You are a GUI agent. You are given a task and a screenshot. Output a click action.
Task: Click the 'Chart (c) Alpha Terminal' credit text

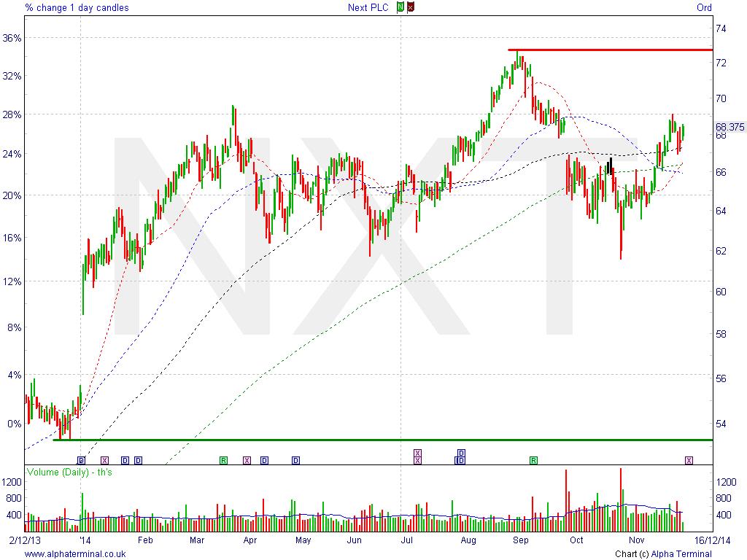[663, 554]
